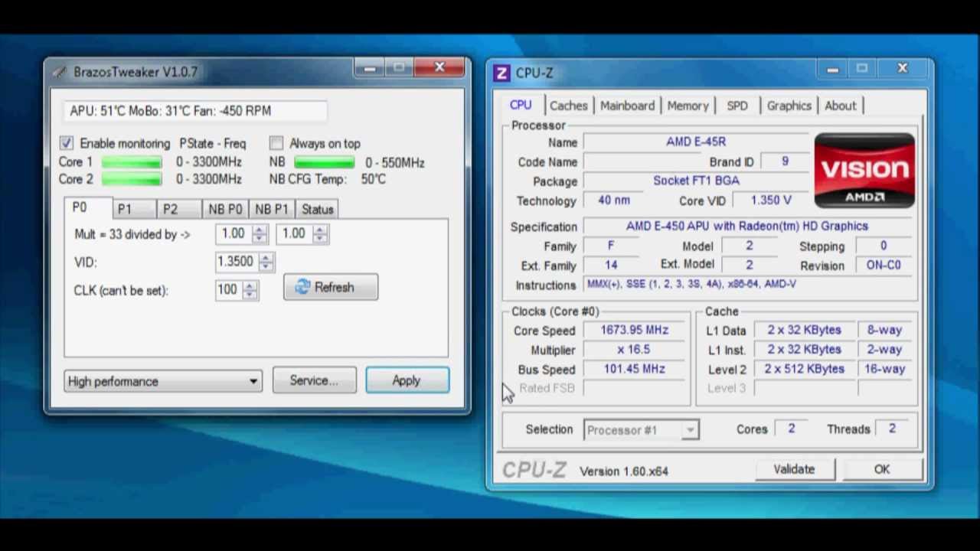
Task: Click the first multiplier divider value 1.00
Action: pyautogui.click(x=234, y=234)
